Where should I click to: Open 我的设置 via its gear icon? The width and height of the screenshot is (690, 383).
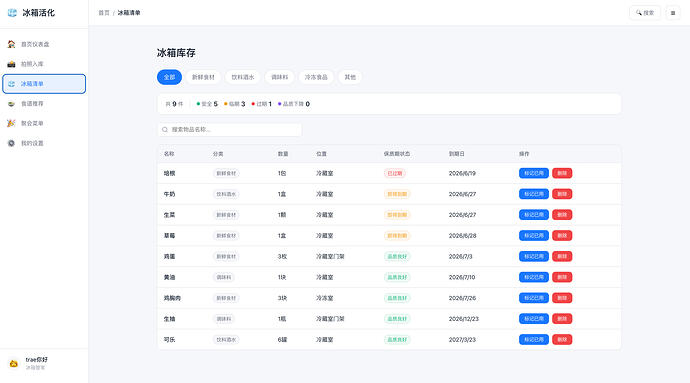11,143
